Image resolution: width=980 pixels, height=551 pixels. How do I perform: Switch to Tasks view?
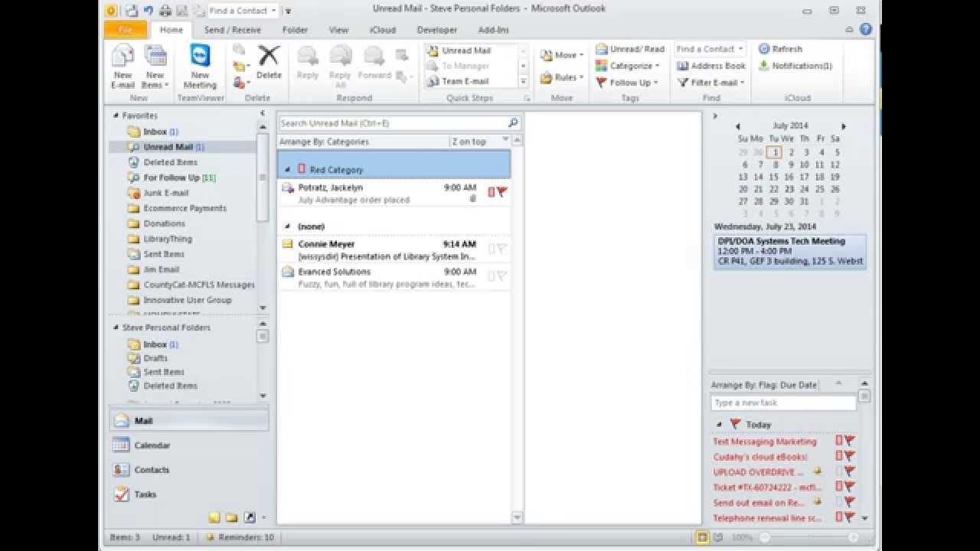coord(189,494)
